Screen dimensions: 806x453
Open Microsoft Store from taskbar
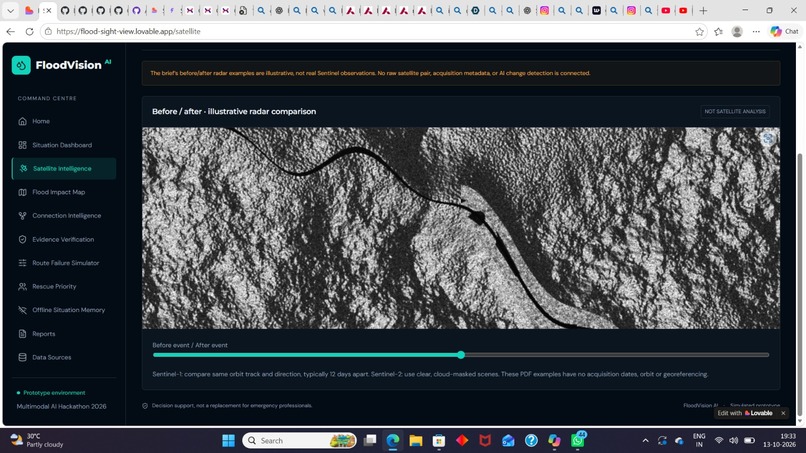pyautogui.click(x=438, y=441)
